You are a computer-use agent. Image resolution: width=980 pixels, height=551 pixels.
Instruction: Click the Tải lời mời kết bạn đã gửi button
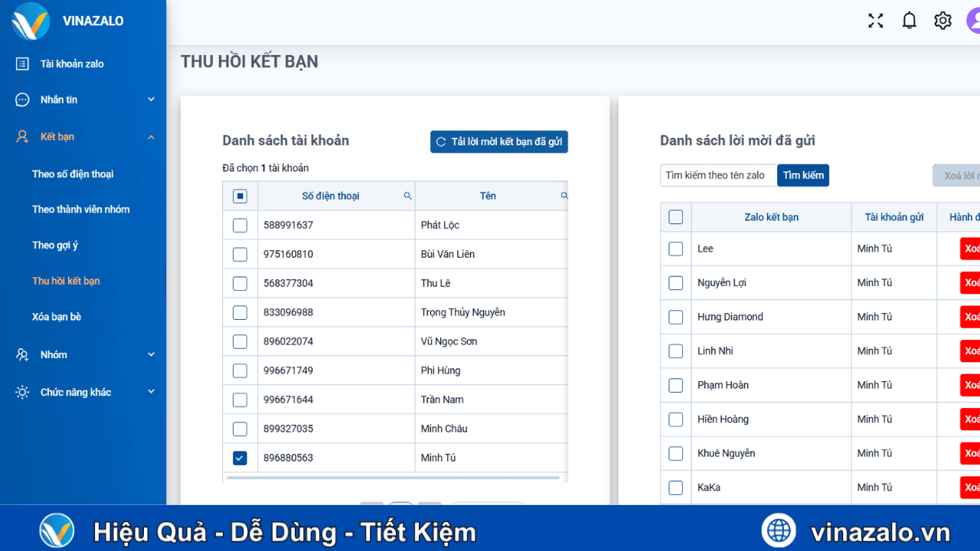tap(498, 142)
